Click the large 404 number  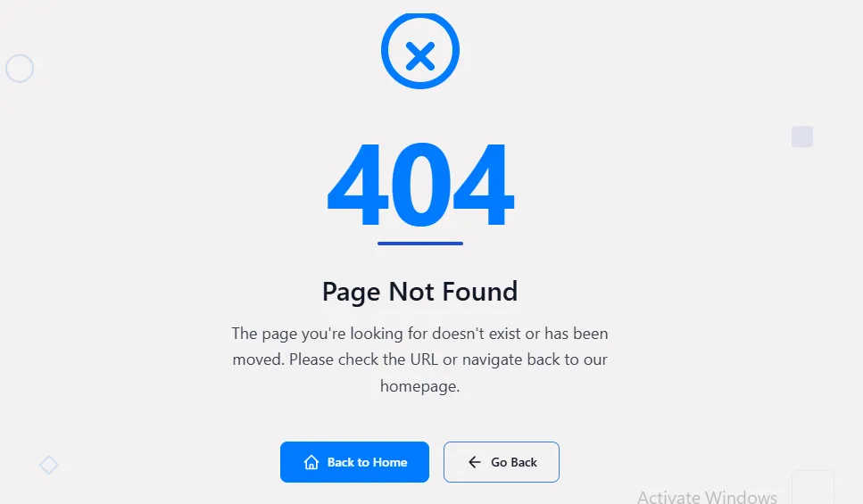coord(420,185)
